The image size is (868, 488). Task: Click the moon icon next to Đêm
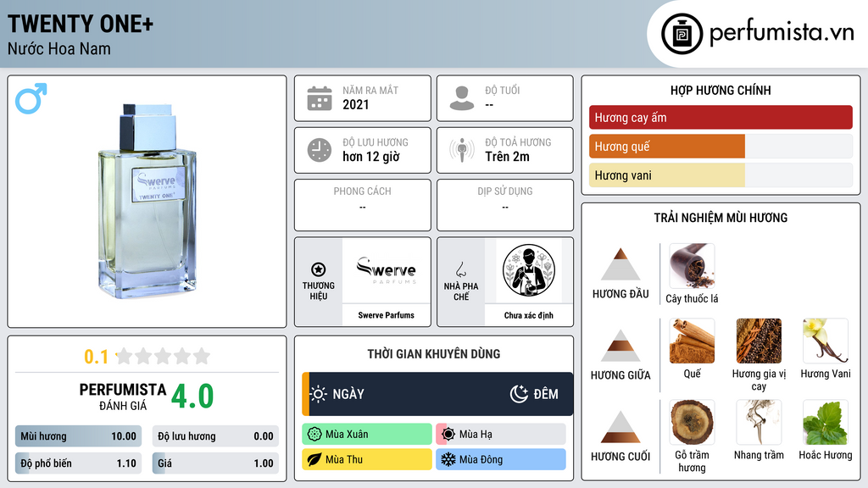519,394
